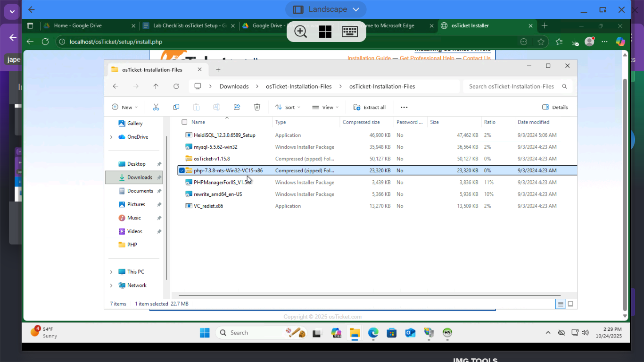Click the Windows Start button on taskbar
Image resolution: width=644 pixels, height=362 pixels.
[205, 333]
